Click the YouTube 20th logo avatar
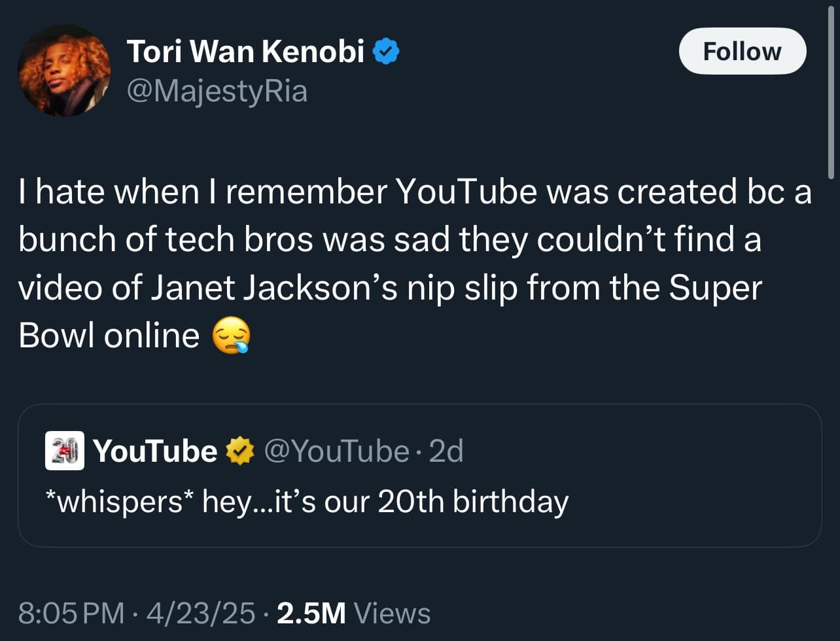Image resolution: width=840 pixels, height=641 pixels. point(64,451)
